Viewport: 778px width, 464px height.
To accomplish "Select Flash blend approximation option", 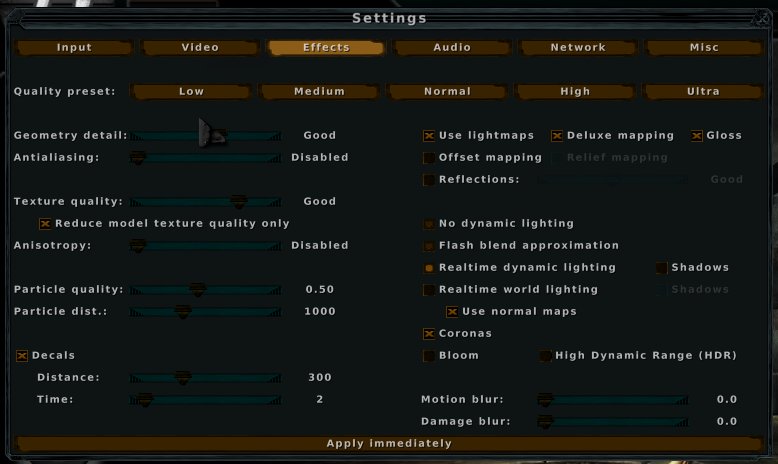I will pyautogui.click(x=429, y=246).
